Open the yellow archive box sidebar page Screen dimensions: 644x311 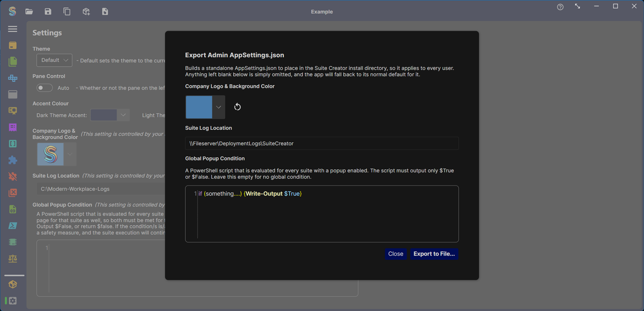12,45
